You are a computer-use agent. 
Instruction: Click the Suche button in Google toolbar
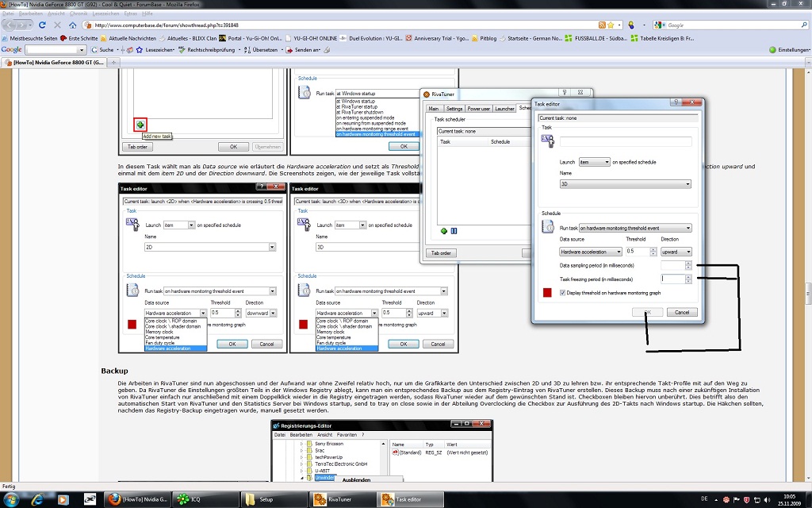click(102, 50)
